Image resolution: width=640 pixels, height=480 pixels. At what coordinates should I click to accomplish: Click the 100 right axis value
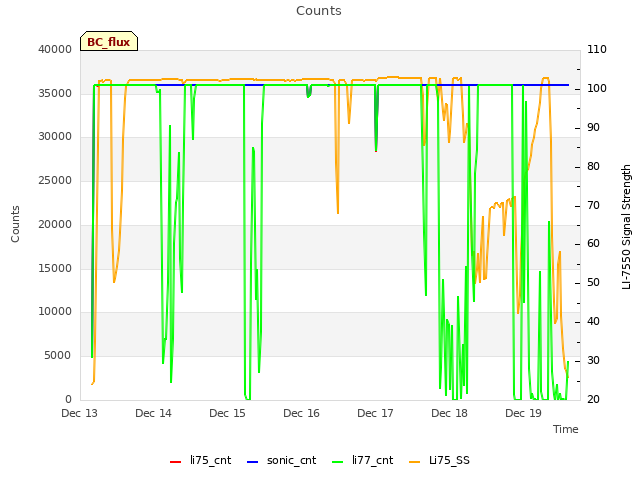[597, 89]
